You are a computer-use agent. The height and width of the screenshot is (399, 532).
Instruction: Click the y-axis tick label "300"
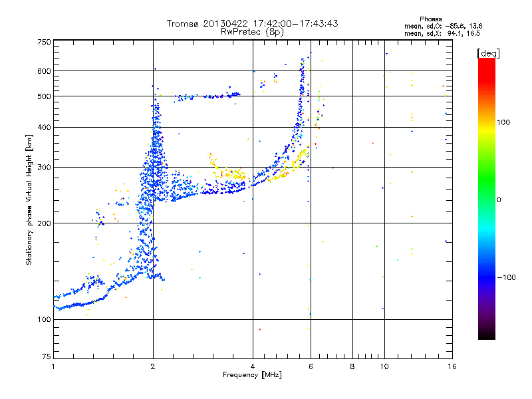pos(44,168)
